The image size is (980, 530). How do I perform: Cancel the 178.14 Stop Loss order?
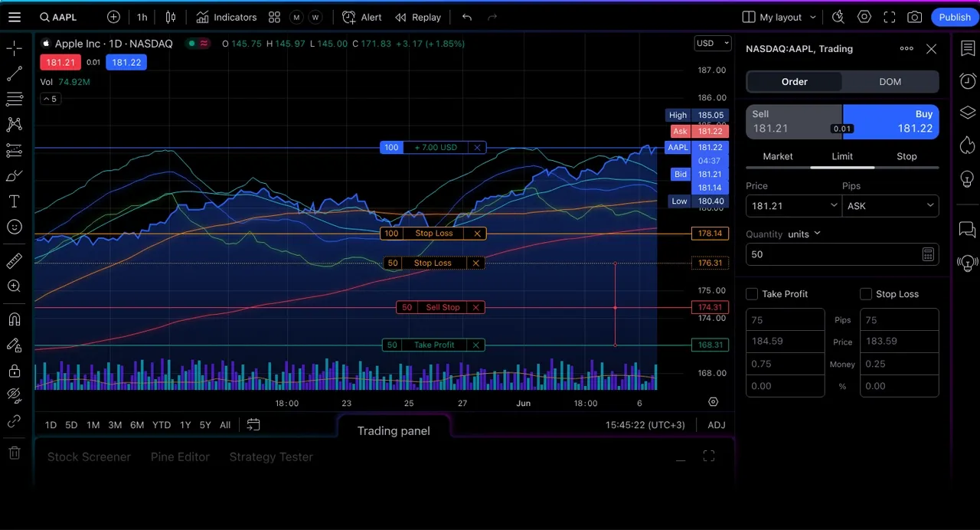(477, 234)
